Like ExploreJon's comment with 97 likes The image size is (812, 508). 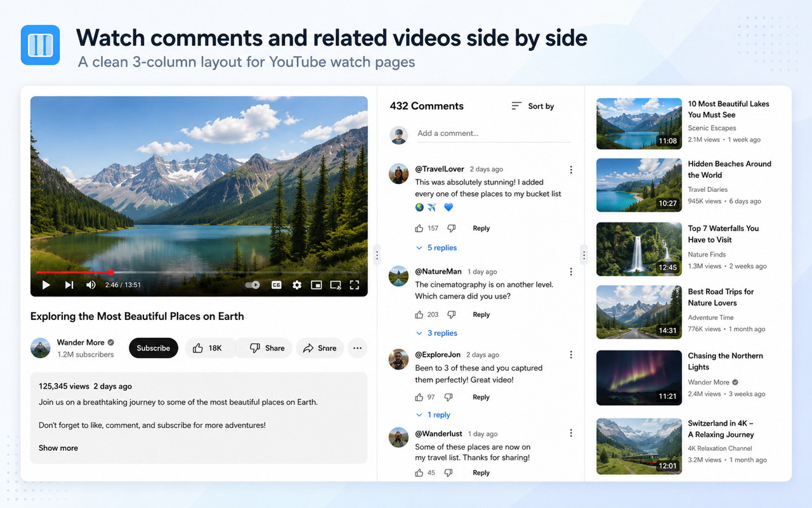click(419, 397)
